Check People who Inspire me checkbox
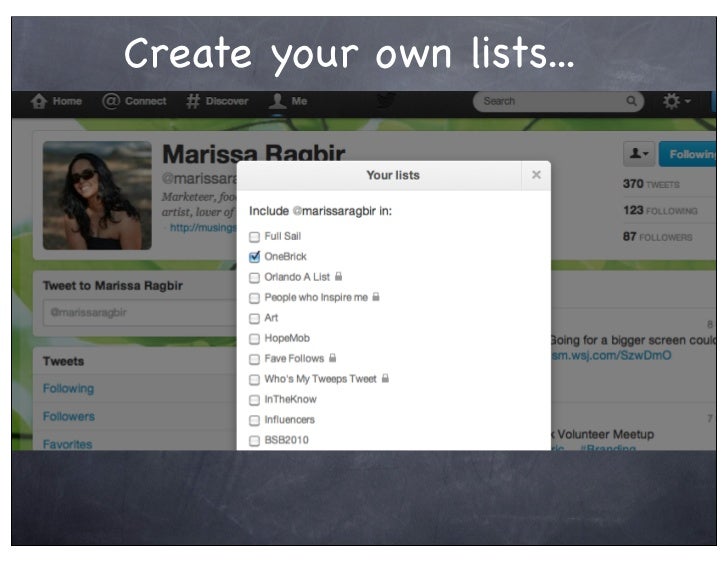Image resolution: width=728 pixels, height=563 pixels. [254, 298]
